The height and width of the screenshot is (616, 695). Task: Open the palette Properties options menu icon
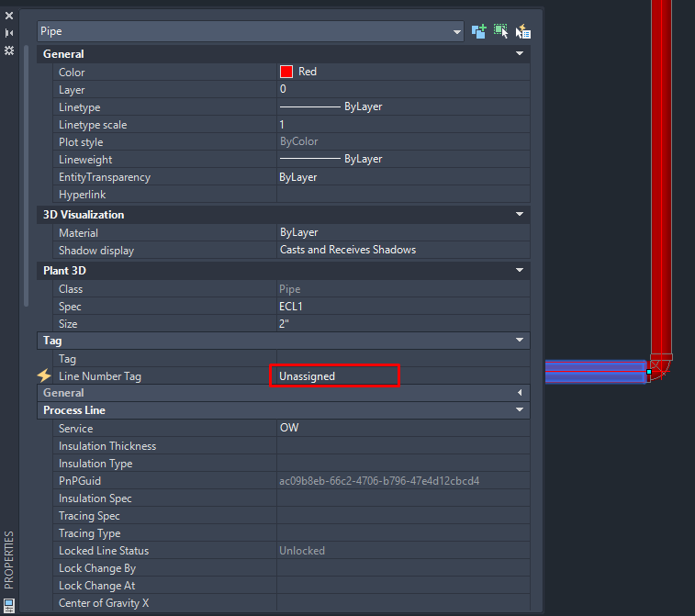pyautogui.click(x=9, y=50)
